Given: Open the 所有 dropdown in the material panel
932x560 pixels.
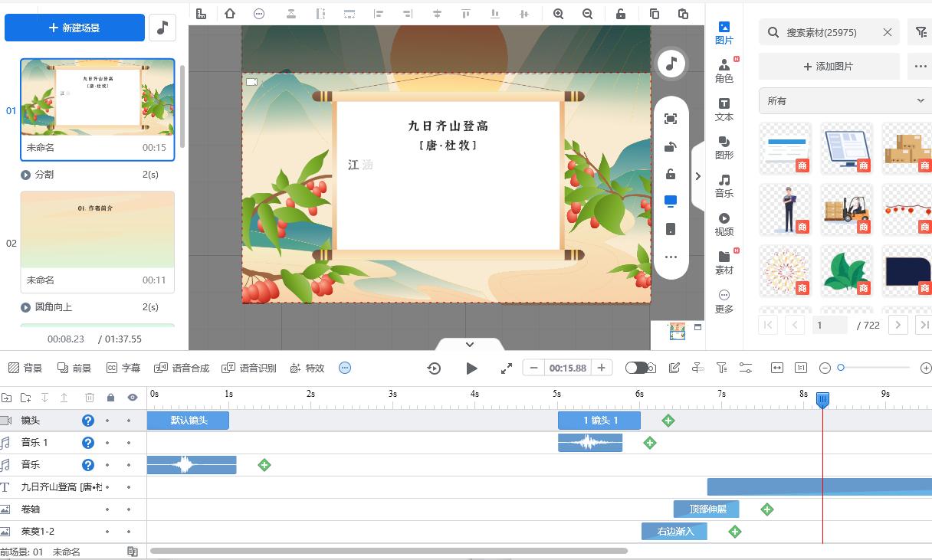Looking at the screenshot, I should [843, 100].
